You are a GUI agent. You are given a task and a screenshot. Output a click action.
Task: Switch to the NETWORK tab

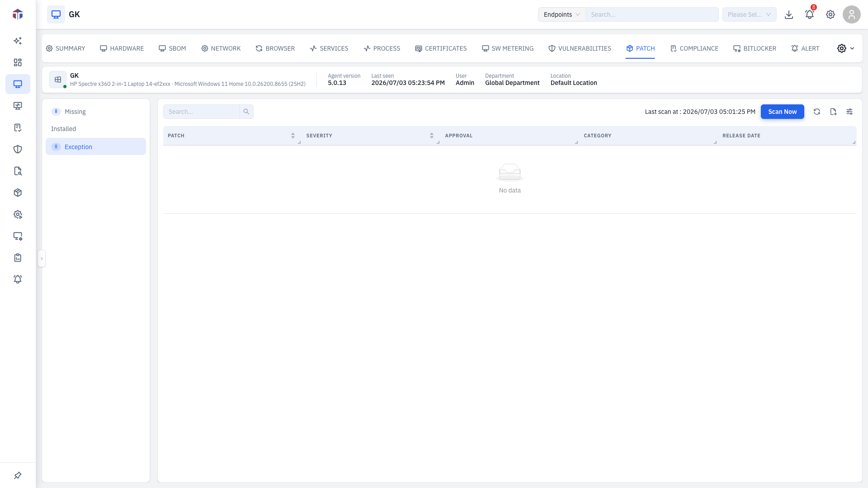pyautogui.click(x=221, y=48)
